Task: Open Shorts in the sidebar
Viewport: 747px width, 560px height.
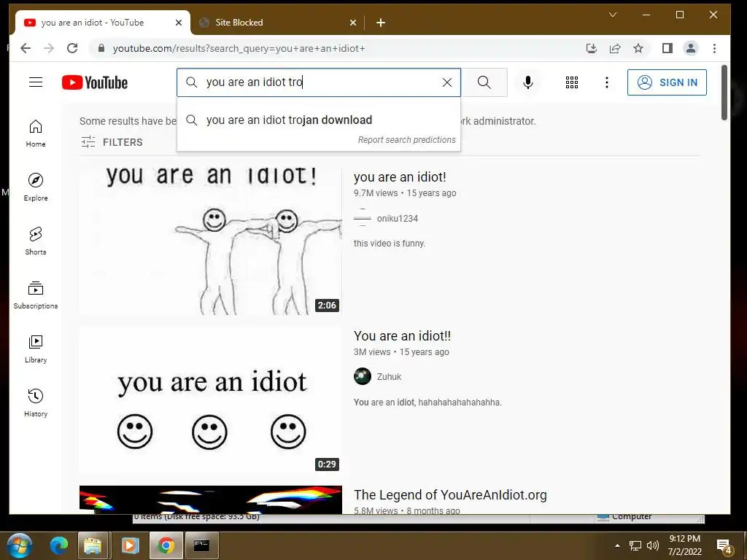Action: coord(36,241)
